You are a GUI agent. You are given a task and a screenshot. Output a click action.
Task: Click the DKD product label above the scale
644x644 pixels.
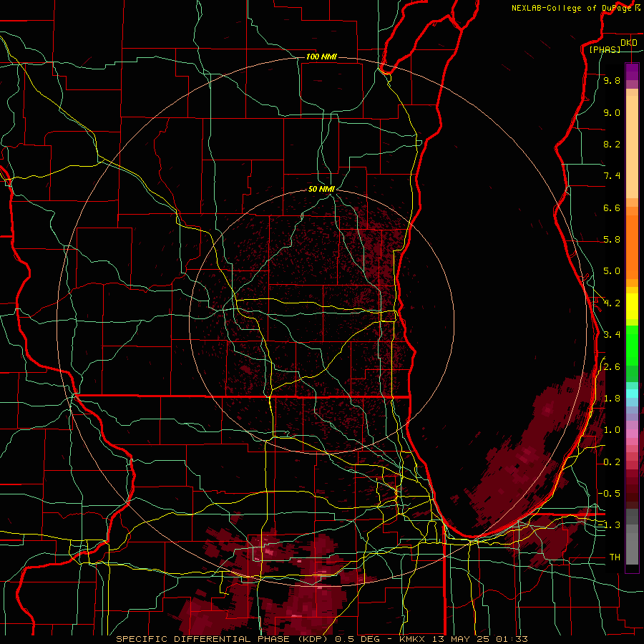point(628,43)
